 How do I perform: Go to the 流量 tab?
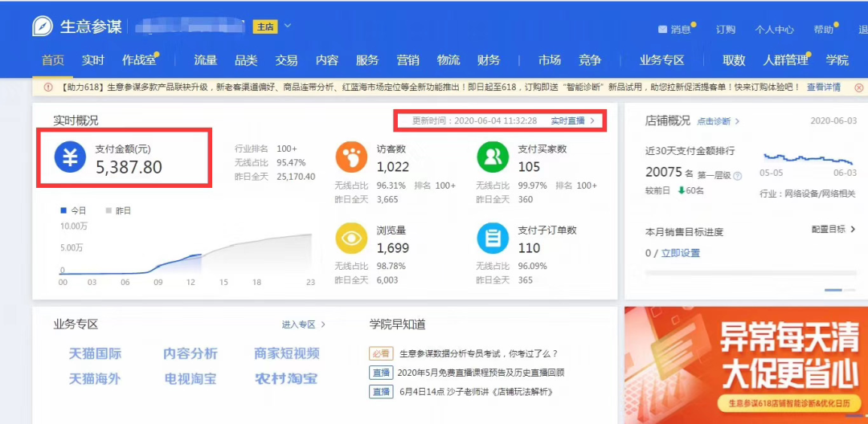(206, 60)
